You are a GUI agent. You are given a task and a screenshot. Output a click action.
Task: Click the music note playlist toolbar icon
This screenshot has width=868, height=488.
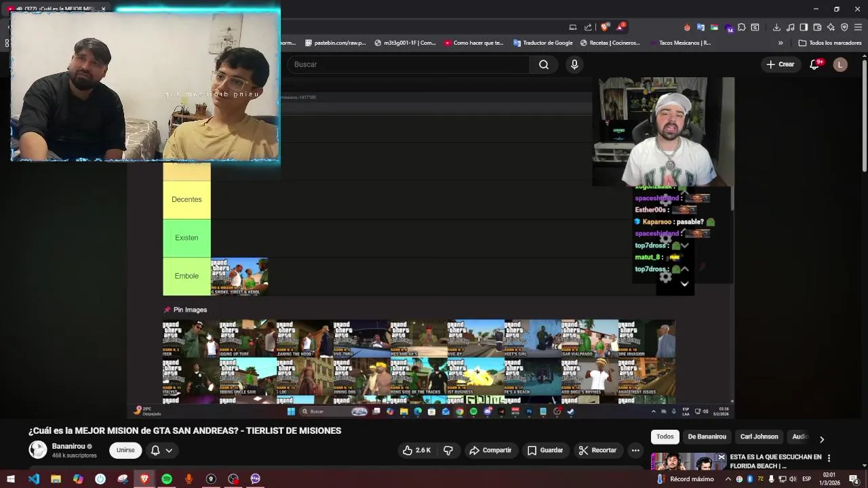[x=790, y=27]
